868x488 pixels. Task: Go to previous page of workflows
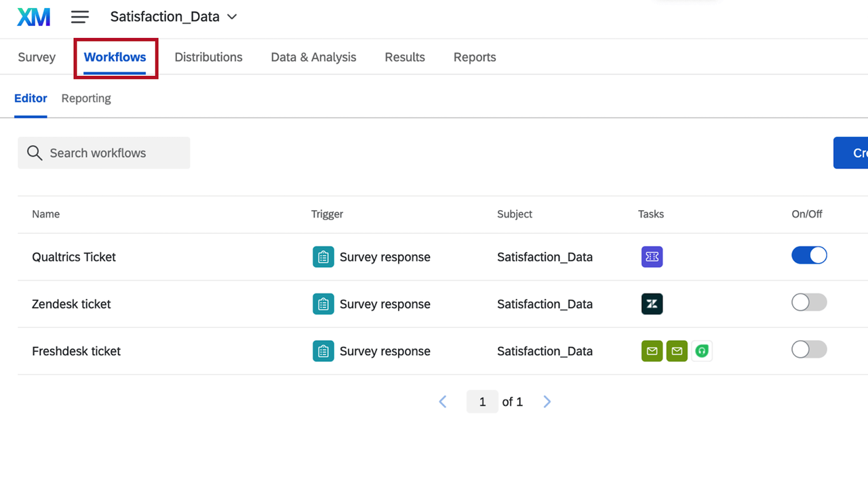(443, 402)
